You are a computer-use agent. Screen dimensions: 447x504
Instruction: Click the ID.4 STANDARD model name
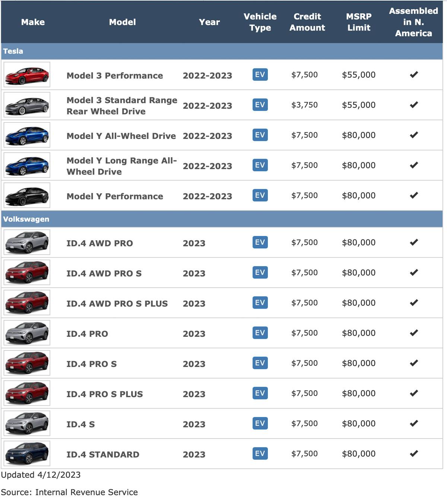pyautogui.click(x=103, y=454)
